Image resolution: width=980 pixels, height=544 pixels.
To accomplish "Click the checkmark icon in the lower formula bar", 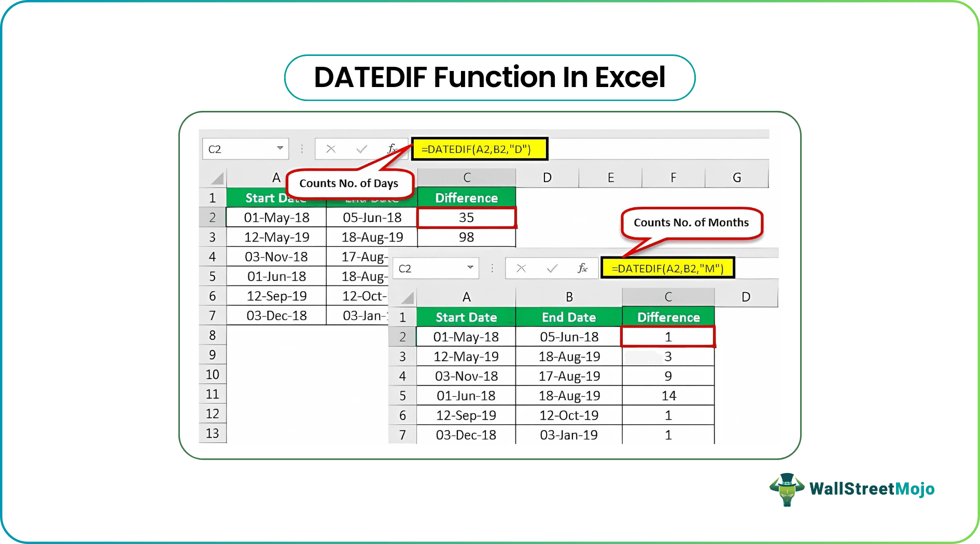I will 551,268.
